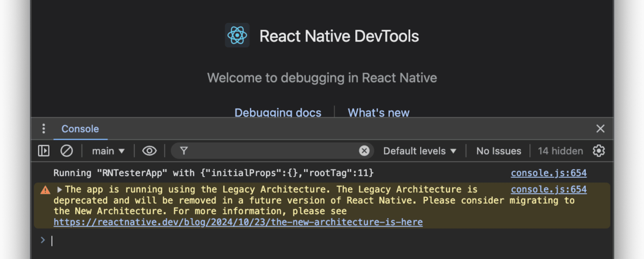Clear the console messages

(x=66, y=151)
